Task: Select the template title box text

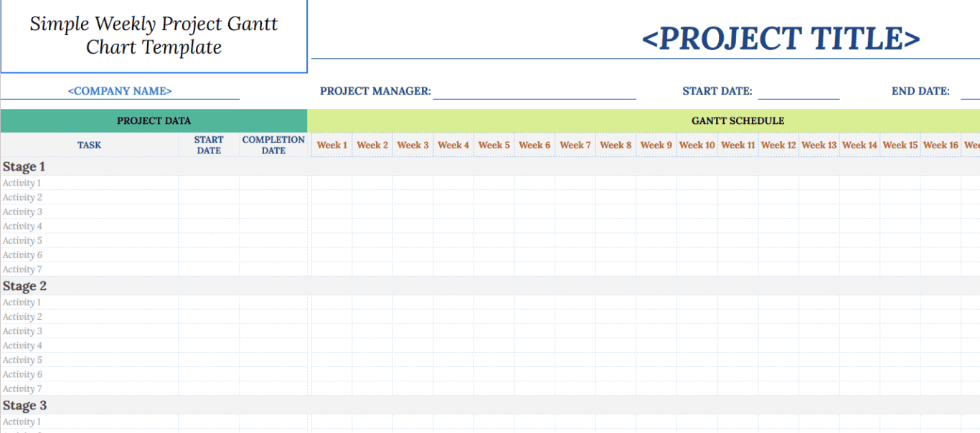Action: pos(154,35)
